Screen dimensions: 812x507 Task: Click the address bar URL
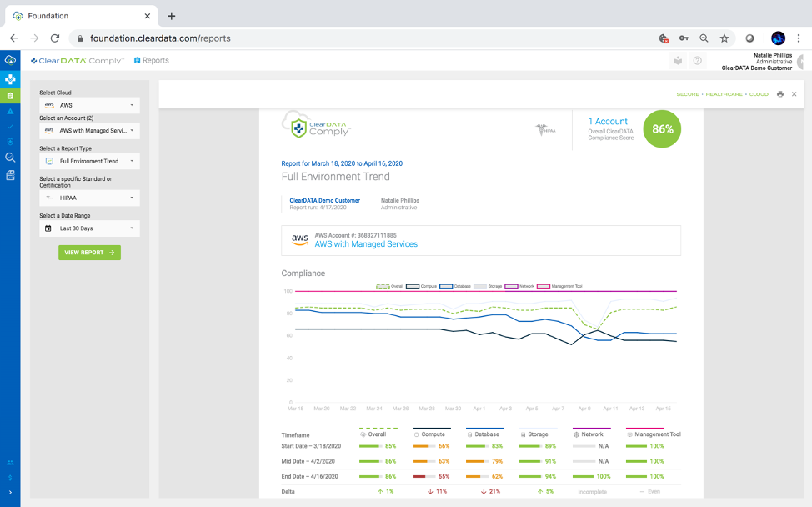[160, 38]
